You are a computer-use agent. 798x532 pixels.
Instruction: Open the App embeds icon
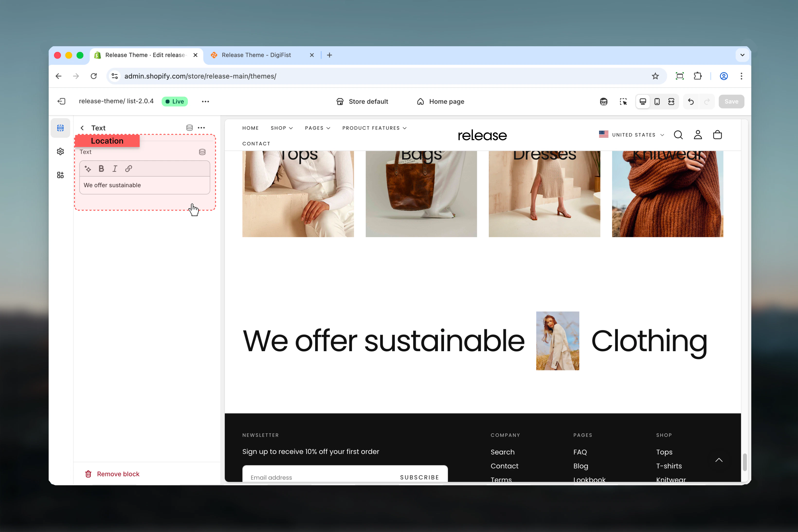(x=60, y=175)
